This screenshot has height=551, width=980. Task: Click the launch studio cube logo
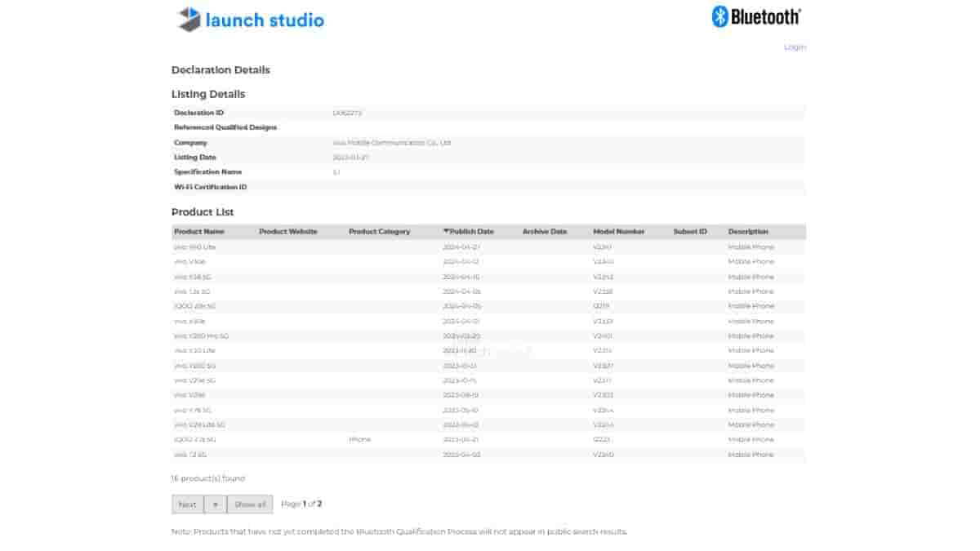pos(189,20)
